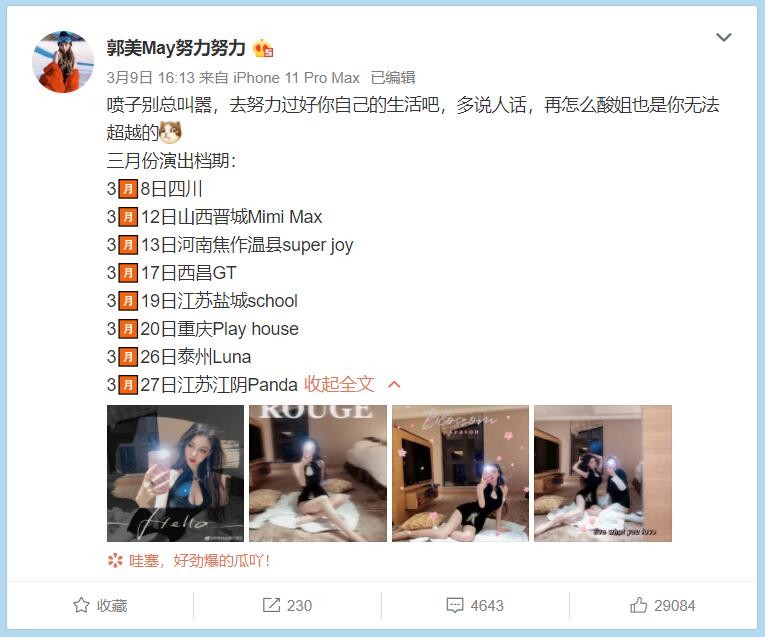Click the star favorite icon
This screenshot has height=637, width=765.
(x=81, y=605)
